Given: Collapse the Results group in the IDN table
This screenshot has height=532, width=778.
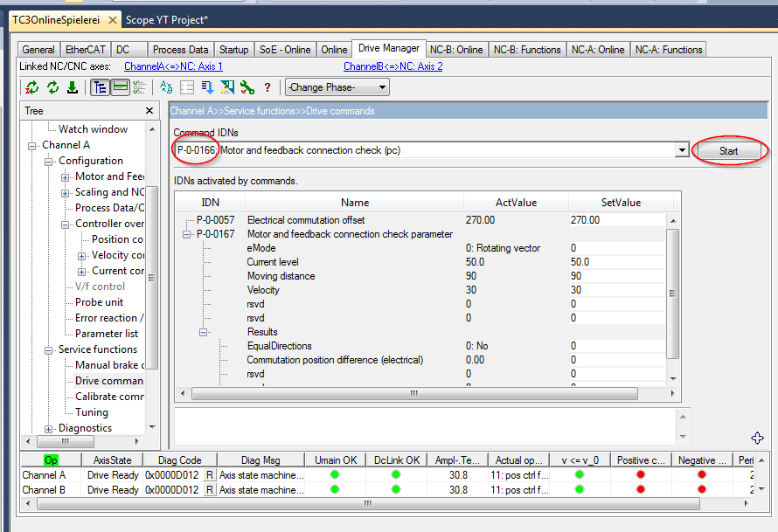Looking at the screenshot, I should (203, 332).
